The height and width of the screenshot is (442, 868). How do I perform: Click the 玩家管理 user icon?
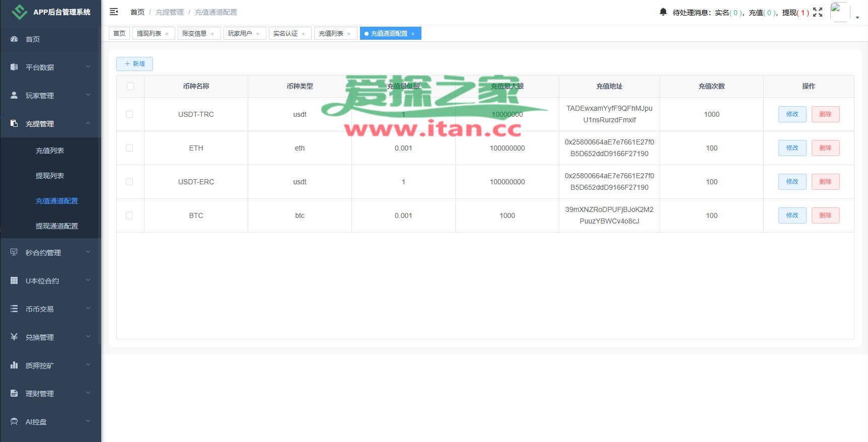tap(14, 95)
